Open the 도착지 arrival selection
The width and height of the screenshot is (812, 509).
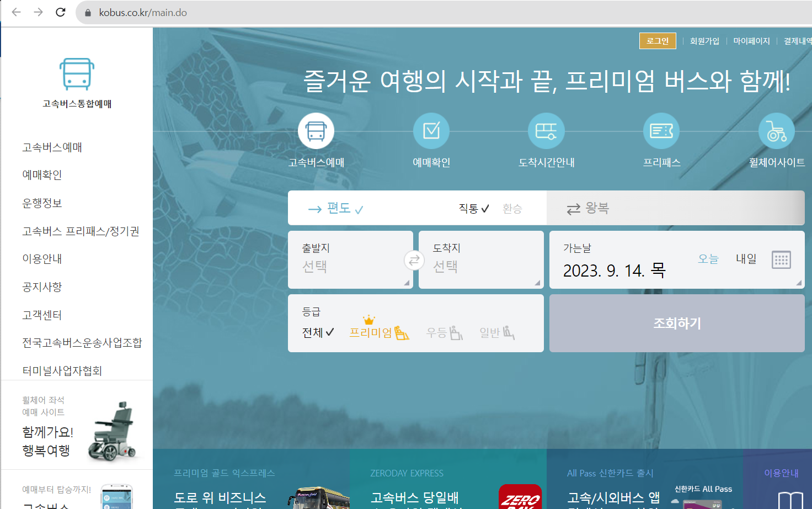tap(480, 260)
